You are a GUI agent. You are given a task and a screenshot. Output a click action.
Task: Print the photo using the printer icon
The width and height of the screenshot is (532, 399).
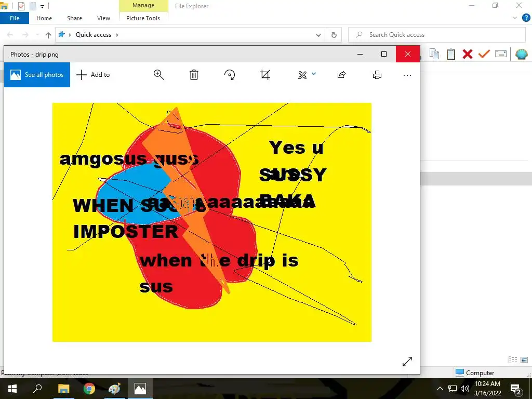click(377, 75)
